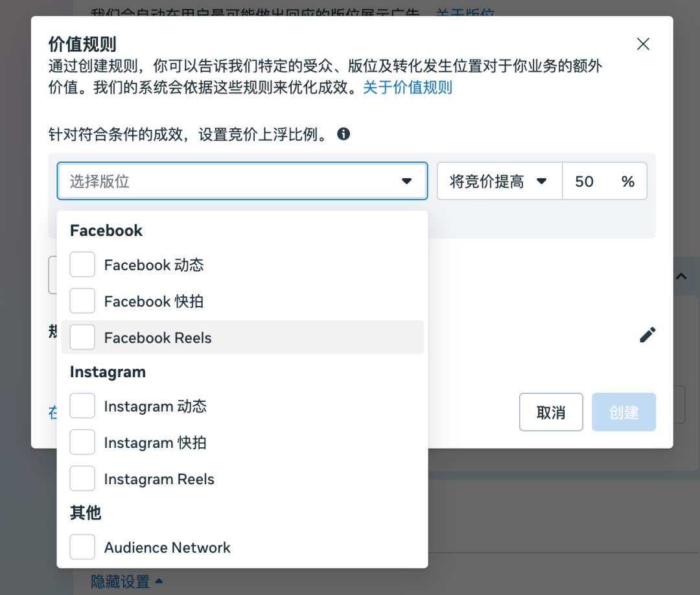Check the Instagram Reels checkbox
The width and height of the screenshot is (700, 595).
click(x=82, y=478)
